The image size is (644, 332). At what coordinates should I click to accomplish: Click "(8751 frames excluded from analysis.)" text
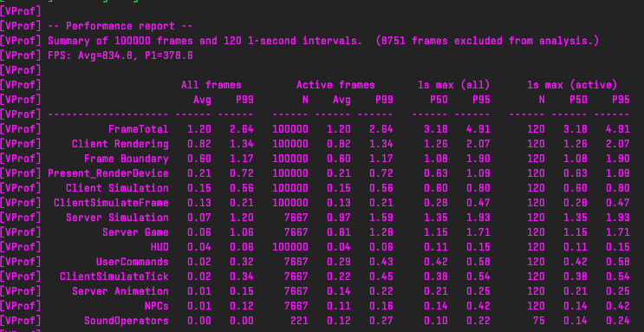(x=487, y=41)
